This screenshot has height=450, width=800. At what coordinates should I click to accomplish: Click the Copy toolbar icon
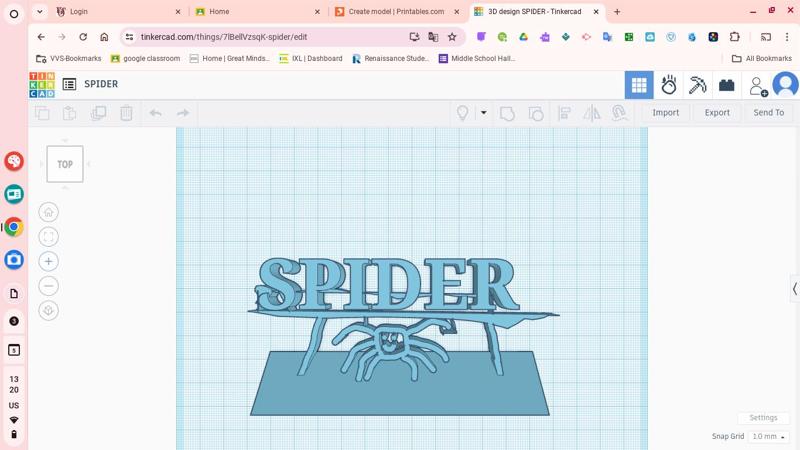(42, 113)
